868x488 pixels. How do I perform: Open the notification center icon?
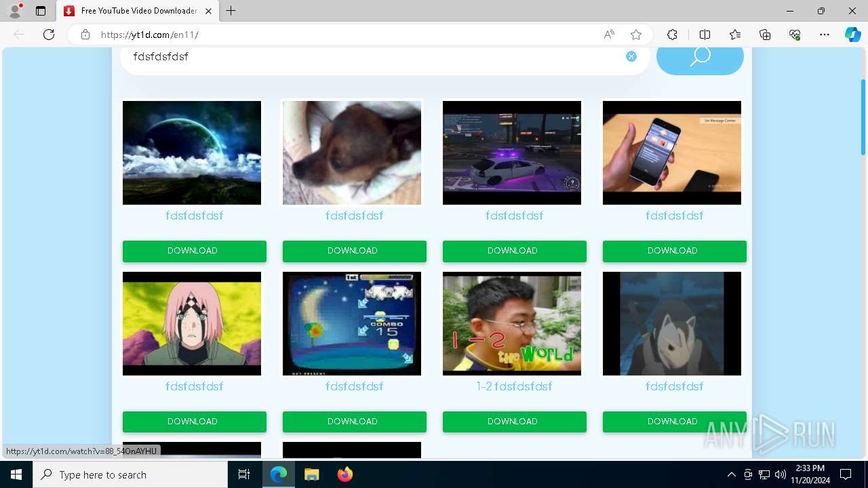[846, 474]
